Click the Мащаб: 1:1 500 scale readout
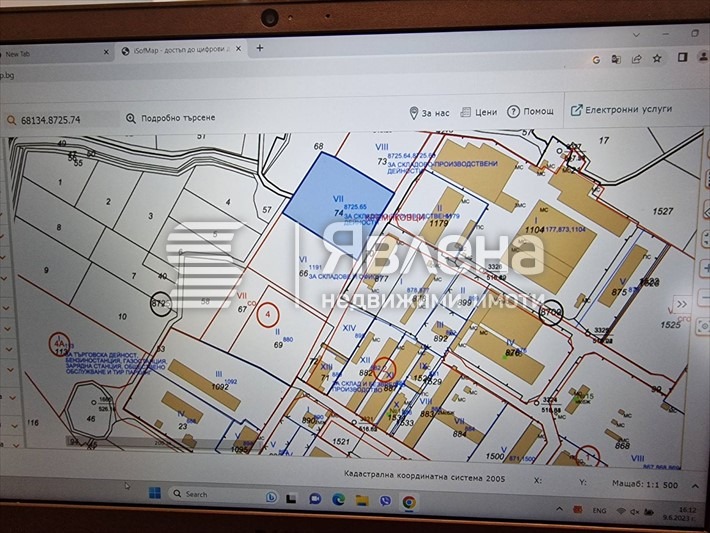The height and width of the screenshot is (533, 710). (645, 485)
